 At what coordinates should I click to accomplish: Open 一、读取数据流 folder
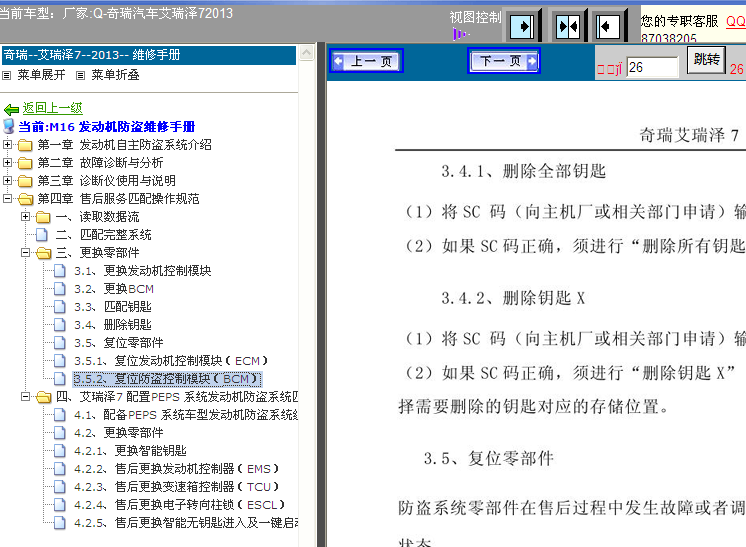click(x=97, y=217)
